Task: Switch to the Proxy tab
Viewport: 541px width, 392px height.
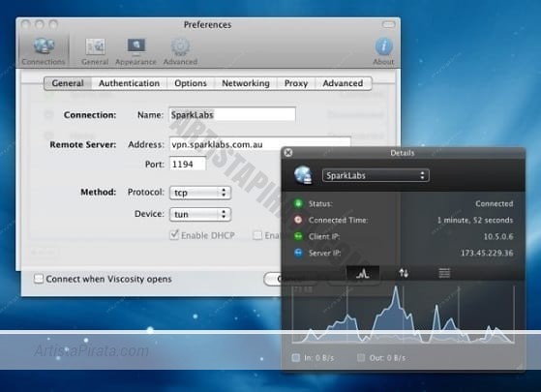Action: click(296, 83)
